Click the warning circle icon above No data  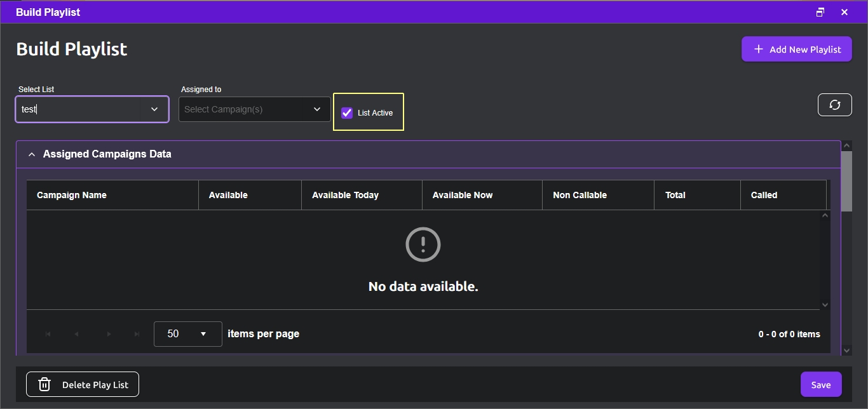(423, 245)
